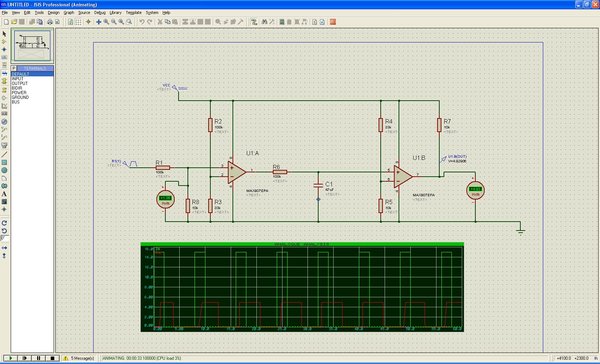Redo the last undone action
The image size is (600, 364).
(x=149, y=22)
